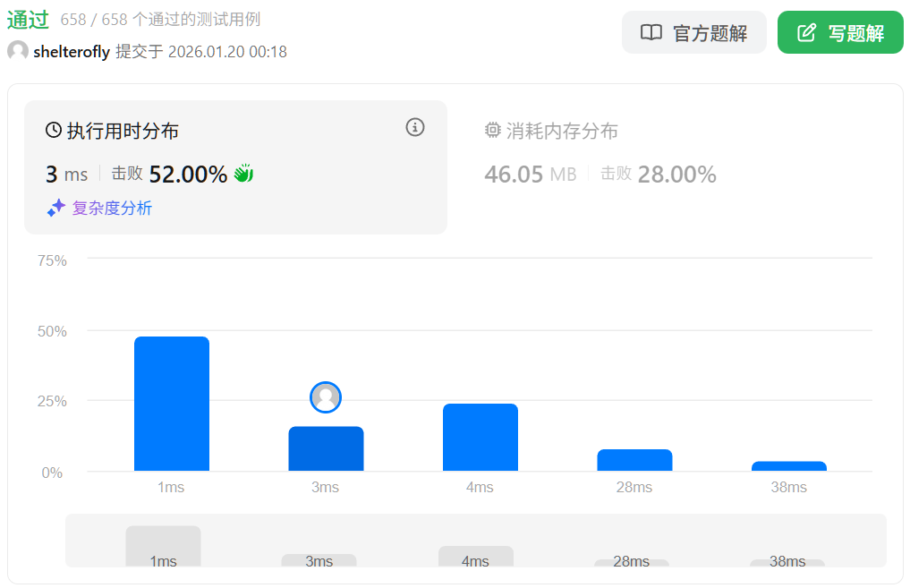
Task: Click the sparkle icon next to 复杂度分析
Action: [56, 208]
